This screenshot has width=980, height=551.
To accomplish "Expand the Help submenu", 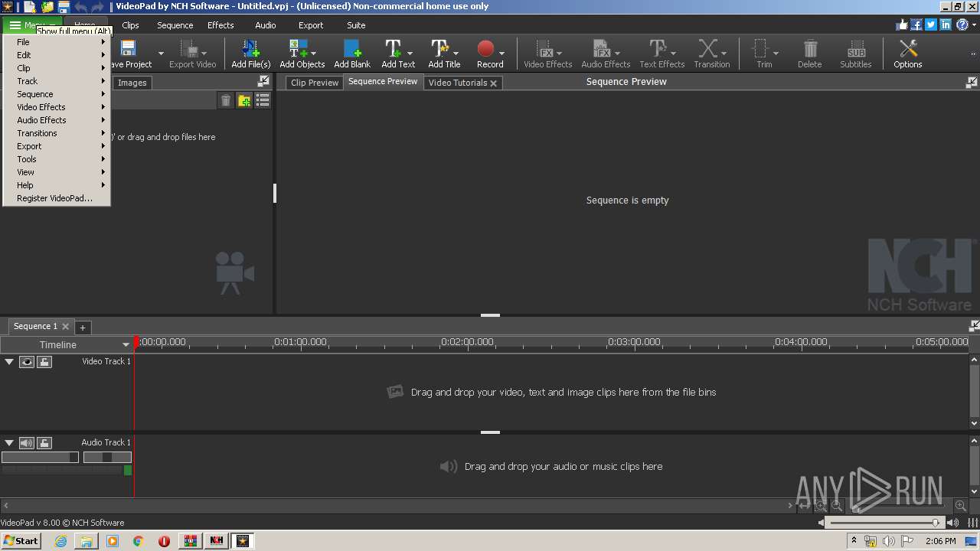I will point(57,185).
